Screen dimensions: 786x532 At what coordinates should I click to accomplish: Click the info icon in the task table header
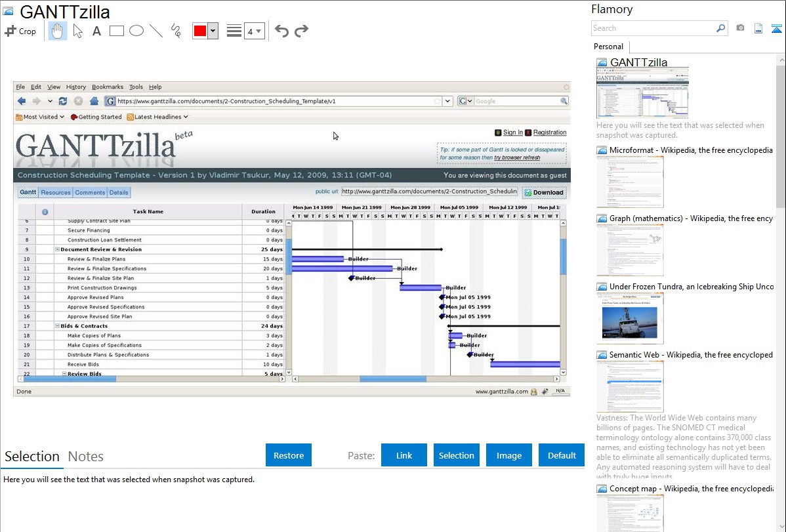point(45,212)
